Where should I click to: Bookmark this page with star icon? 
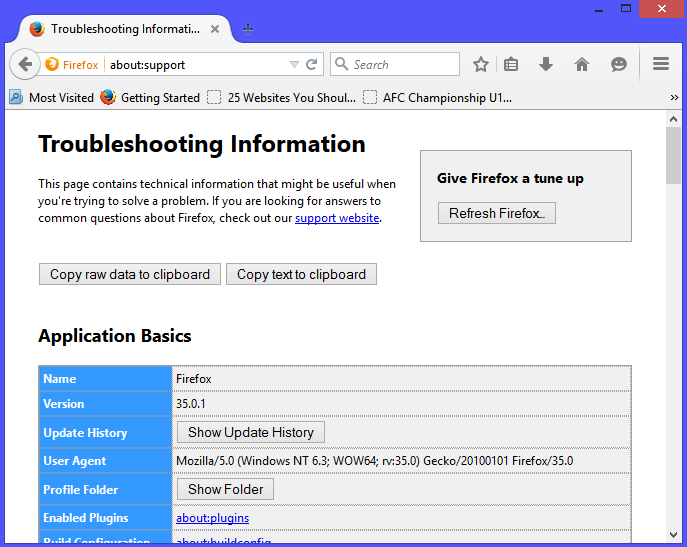[481, 65]
